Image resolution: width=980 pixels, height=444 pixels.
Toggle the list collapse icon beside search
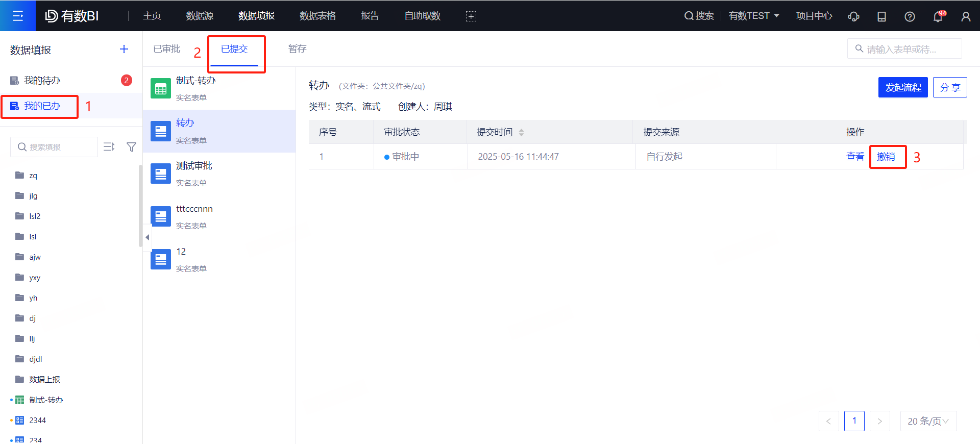point(109,147)
